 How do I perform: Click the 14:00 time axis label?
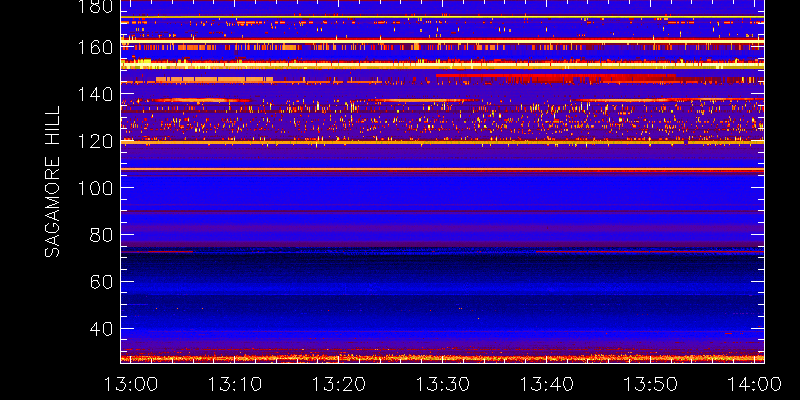pyautogui.click(x=755, y=384)
